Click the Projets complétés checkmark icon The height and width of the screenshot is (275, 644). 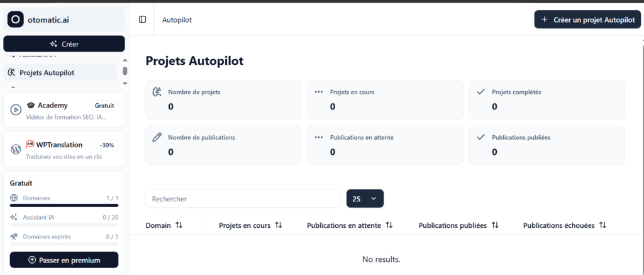tap(481, 92)
